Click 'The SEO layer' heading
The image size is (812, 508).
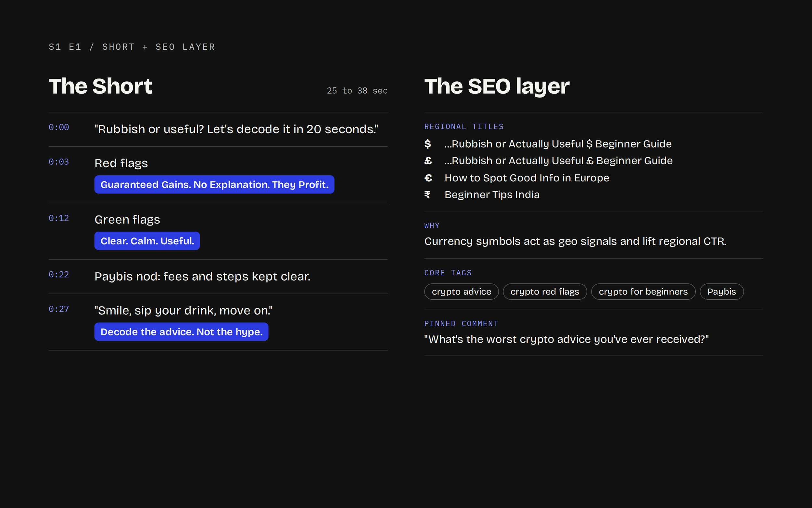(x=497, y=87)
